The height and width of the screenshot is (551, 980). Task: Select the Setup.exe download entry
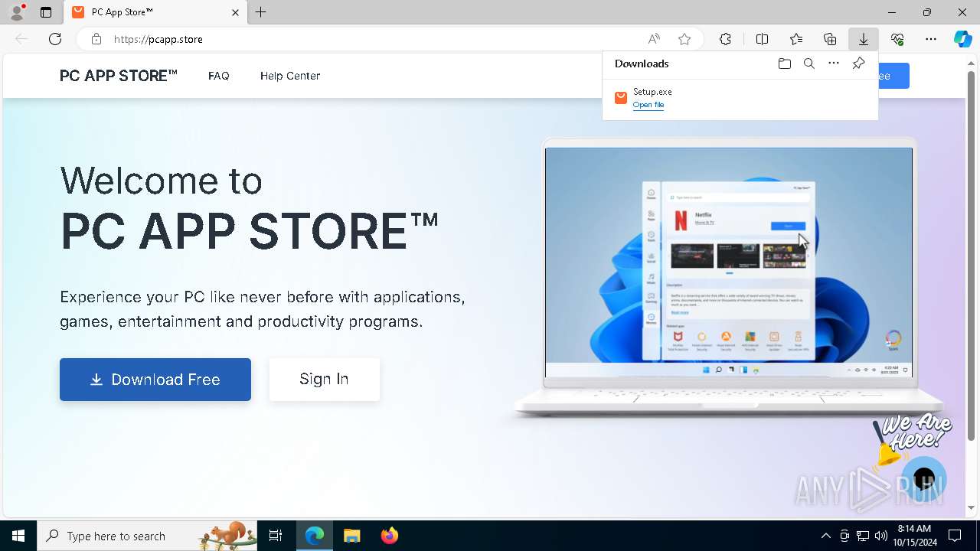[x=740, y=98]
